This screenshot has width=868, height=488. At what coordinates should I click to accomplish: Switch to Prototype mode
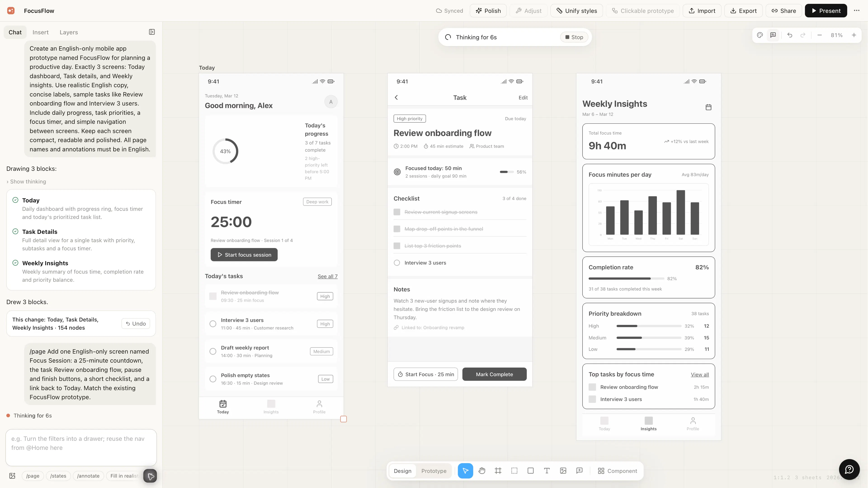click(x=434, y=471)
